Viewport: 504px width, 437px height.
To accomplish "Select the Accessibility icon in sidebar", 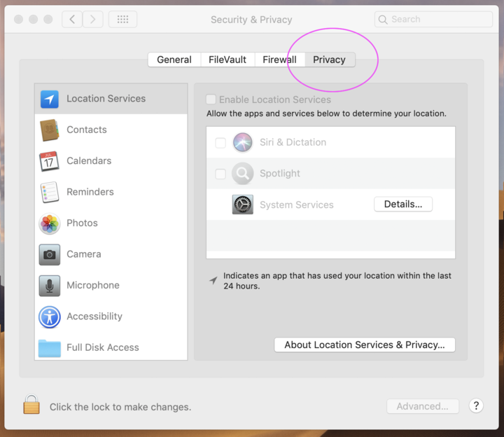I will click(49, 317).
